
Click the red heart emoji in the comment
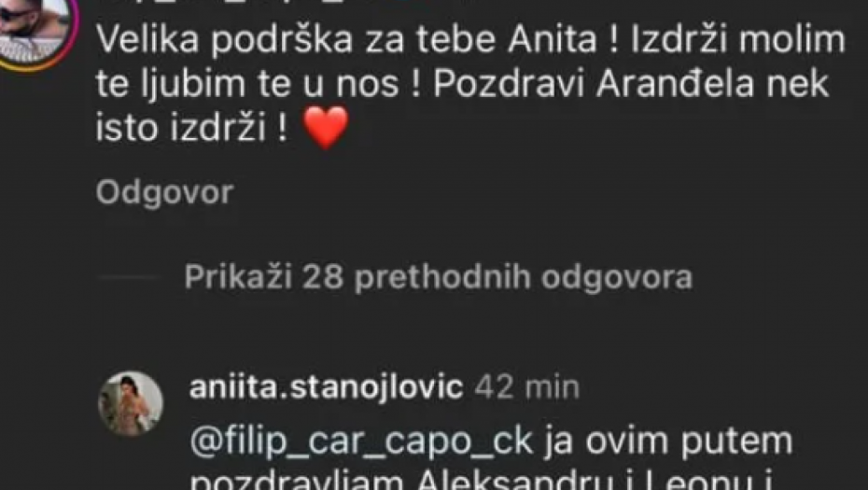pos(326,127)
